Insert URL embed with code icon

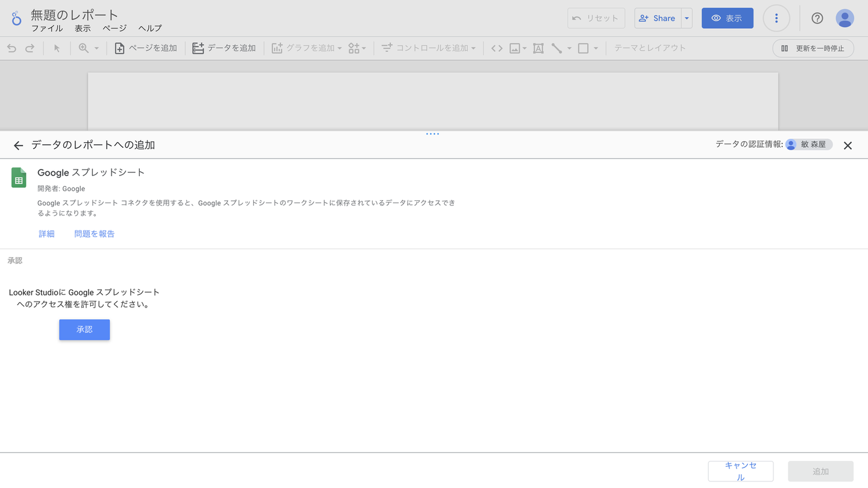[497, 48]
